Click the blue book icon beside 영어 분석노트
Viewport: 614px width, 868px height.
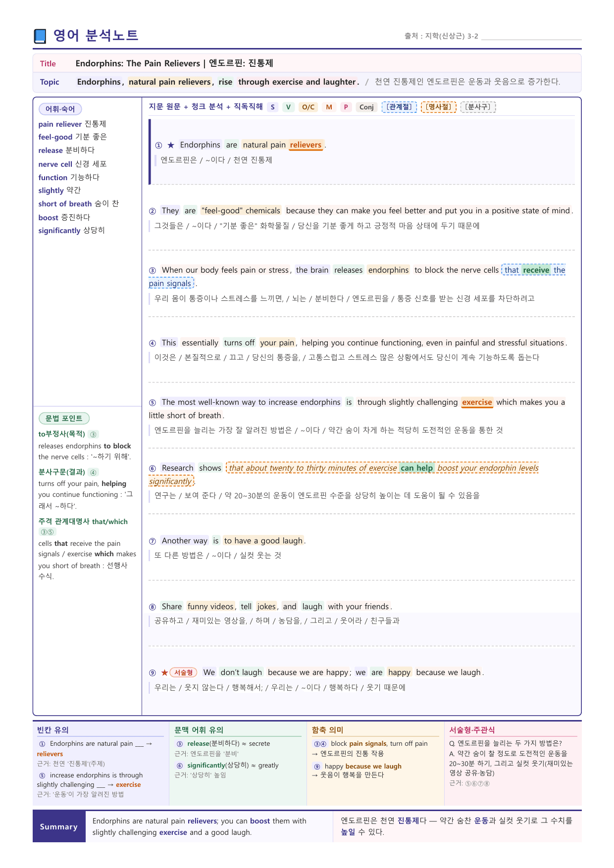click(x=40, y=36)
